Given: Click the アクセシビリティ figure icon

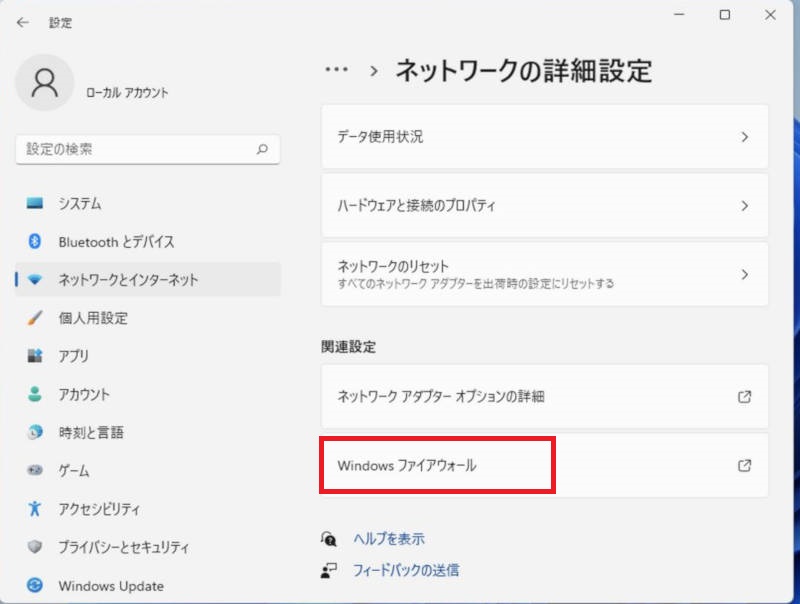Looking at the screenshot, I should click(35, 509).
